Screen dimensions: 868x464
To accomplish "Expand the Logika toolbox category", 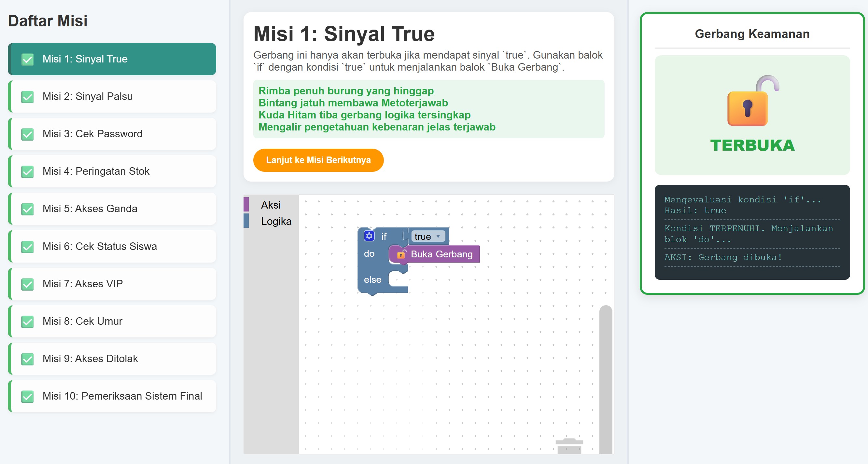I will (276, 221).
